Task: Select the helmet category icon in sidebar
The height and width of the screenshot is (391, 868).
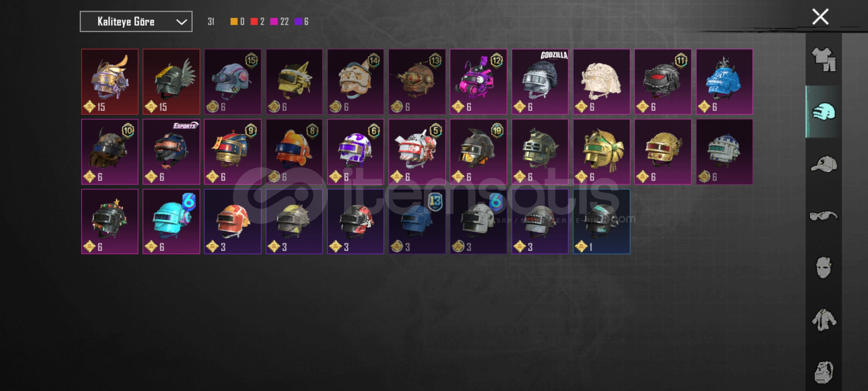Action: point(824,112)
